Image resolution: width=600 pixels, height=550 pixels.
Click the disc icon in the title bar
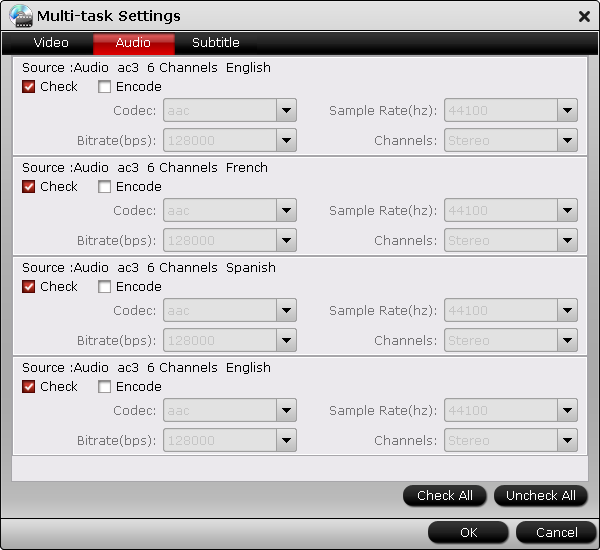pos(21,16)
